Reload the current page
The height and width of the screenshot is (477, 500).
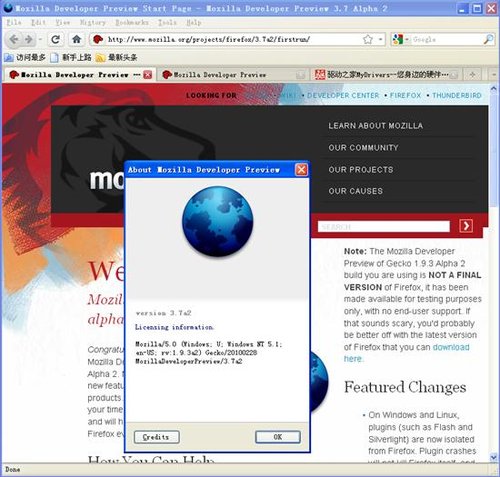55,40
